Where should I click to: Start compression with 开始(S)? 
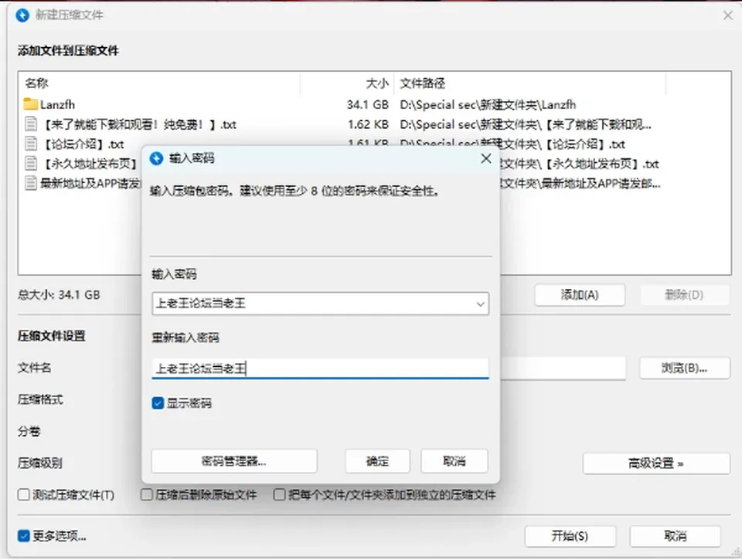click(570, 536)
